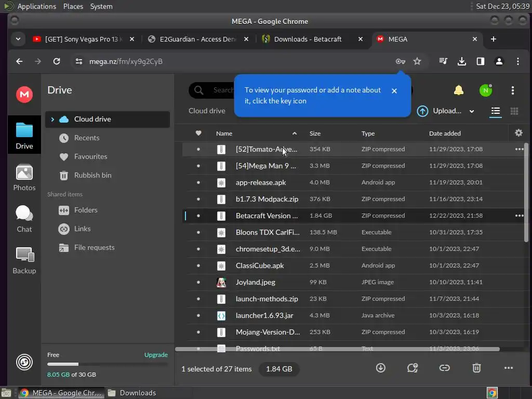The image size is (532, 399).
Task: Bookmark this page with star icon
Action: [x=417, y=61]
